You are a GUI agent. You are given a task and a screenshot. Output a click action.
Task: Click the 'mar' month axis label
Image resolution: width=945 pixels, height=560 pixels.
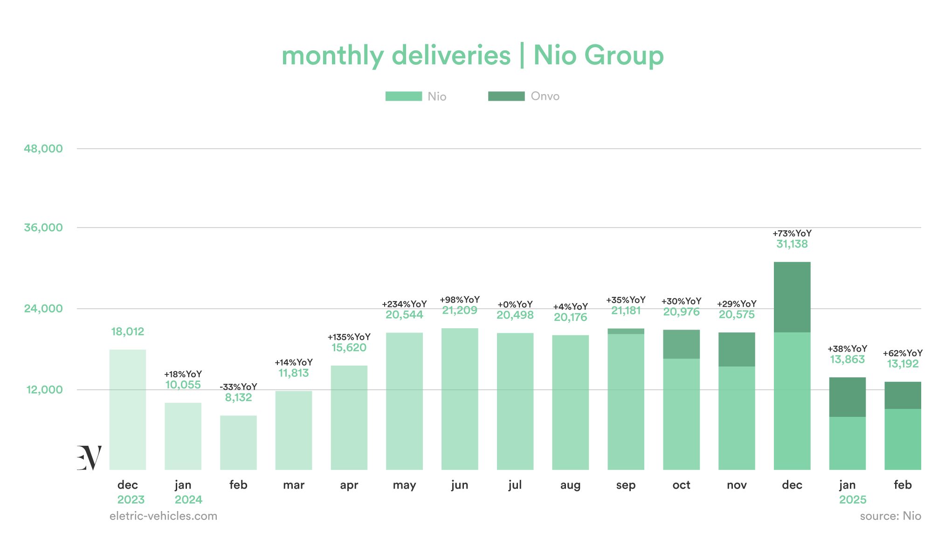click(x=294, y=485)
